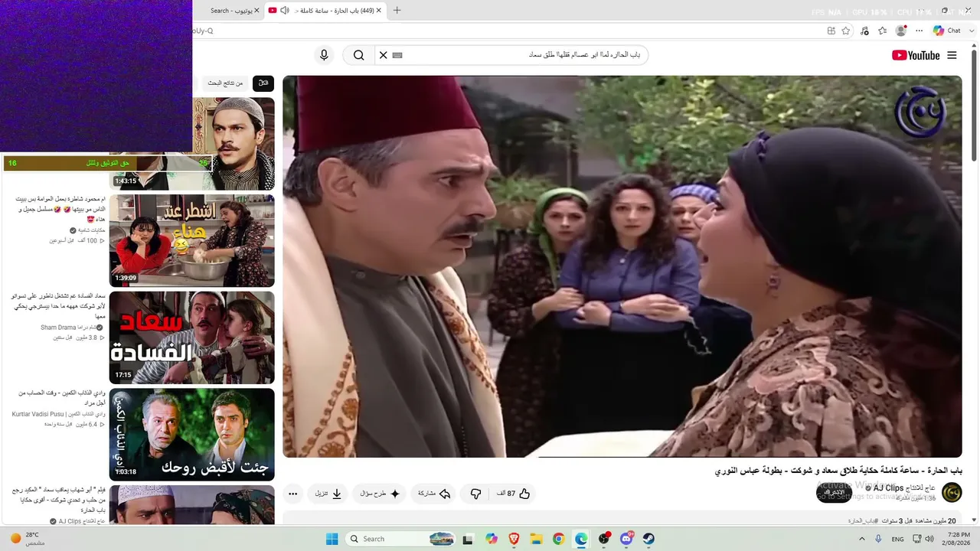Select the الكل filter chip
Viewport: 980px width, 551px height.
[263, 83]
